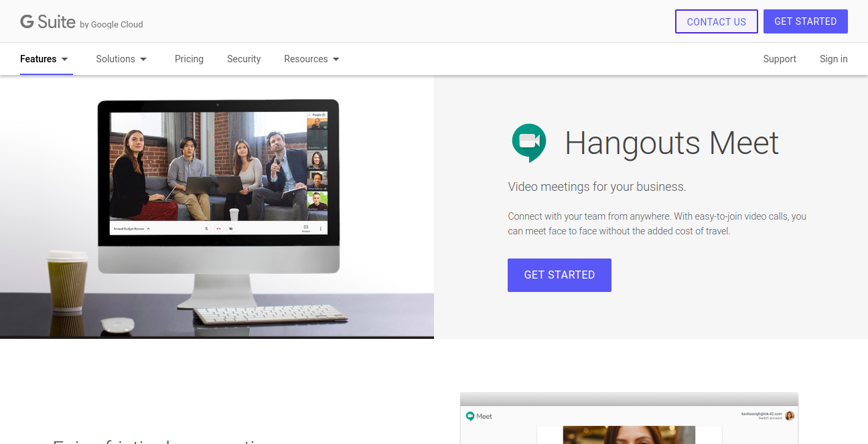The image size is (868, 444).
Task: Open the Support link
Action: (780, 59)
